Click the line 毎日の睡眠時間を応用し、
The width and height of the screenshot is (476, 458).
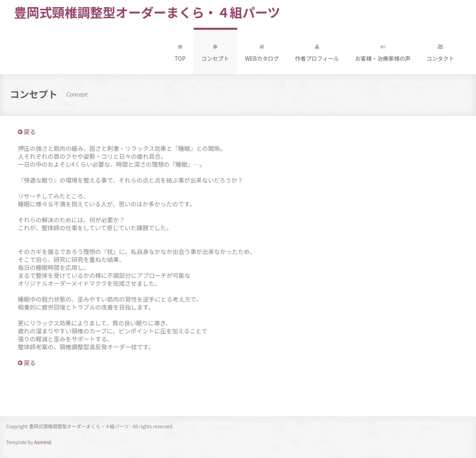(52, 267)
